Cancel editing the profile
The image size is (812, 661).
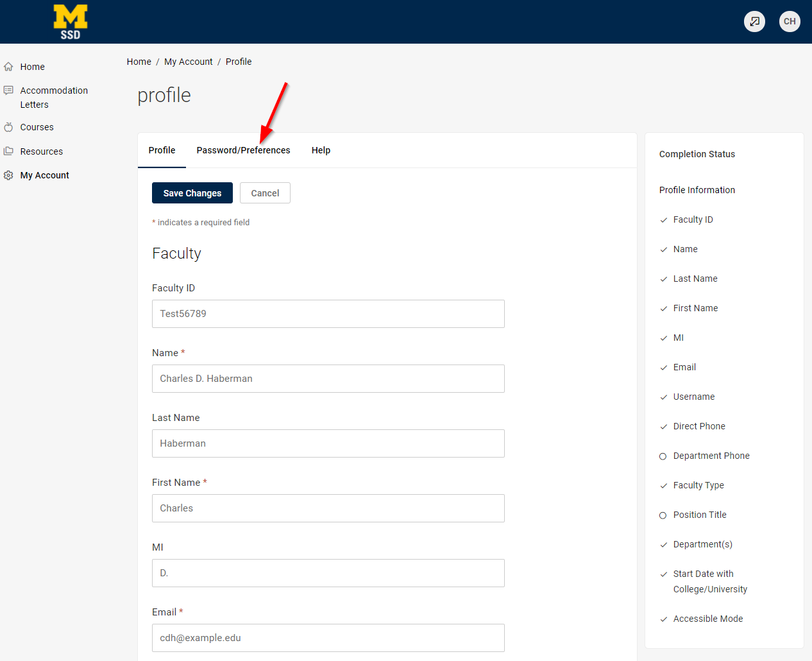pos(265,193)
